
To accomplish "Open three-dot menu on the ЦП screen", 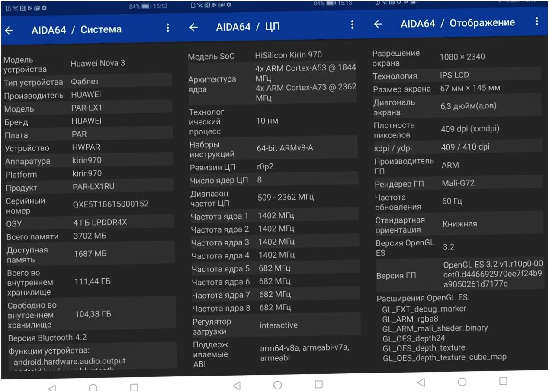I will (353, 25).
